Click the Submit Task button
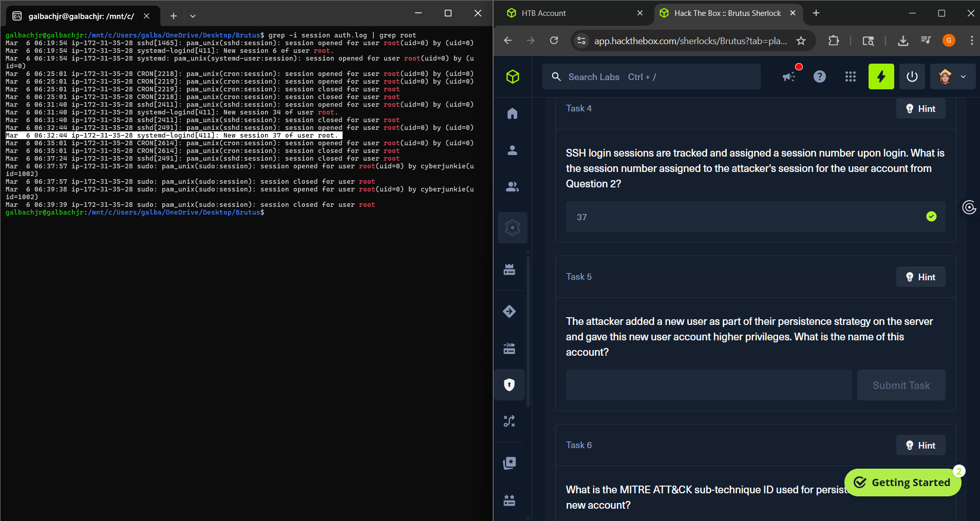 (x=901, y=385)
